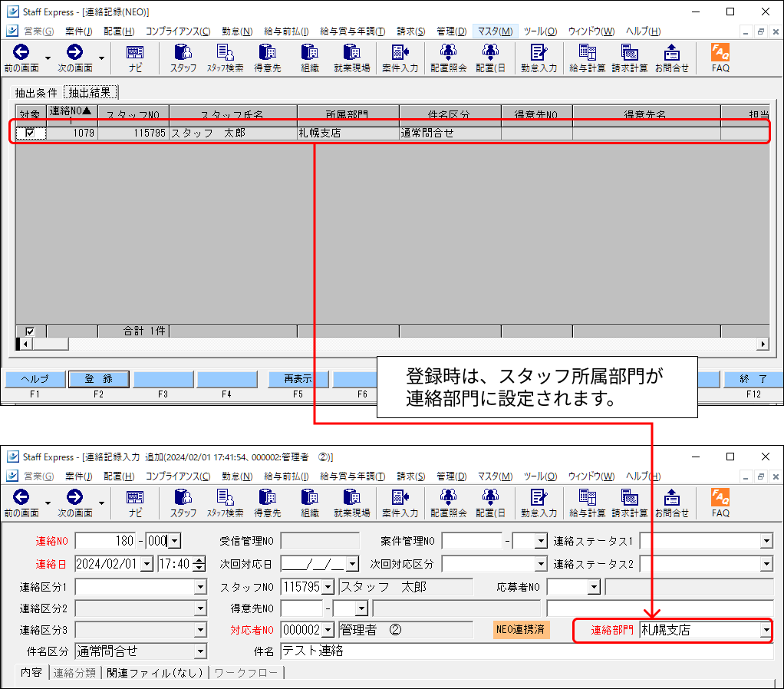
Task: Click ナビ icon in 連絡記録入力 window
Action: [135, 503]
